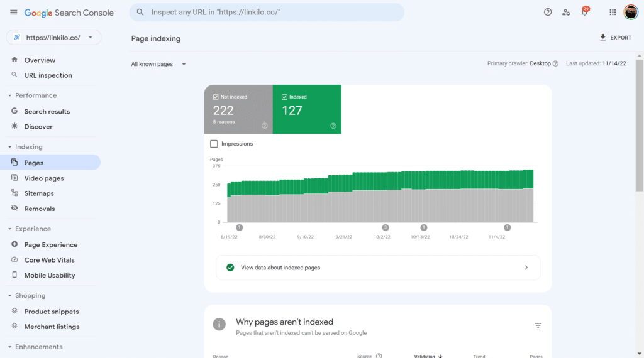Open the filter icon for reasons table
The image size is (644, 358).
(x=538, y=325)
